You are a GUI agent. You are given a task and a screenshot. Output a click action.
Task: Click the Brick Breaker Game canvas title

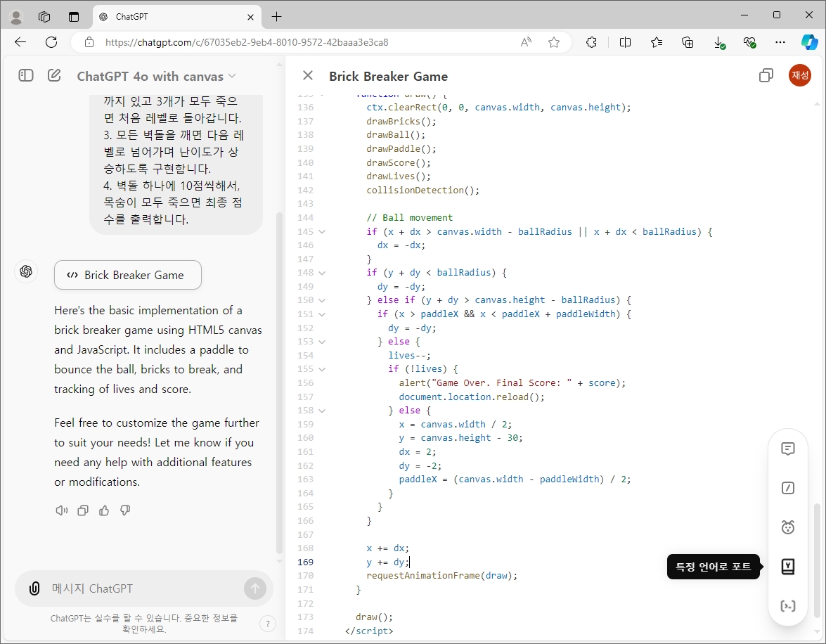pos(388,77)
